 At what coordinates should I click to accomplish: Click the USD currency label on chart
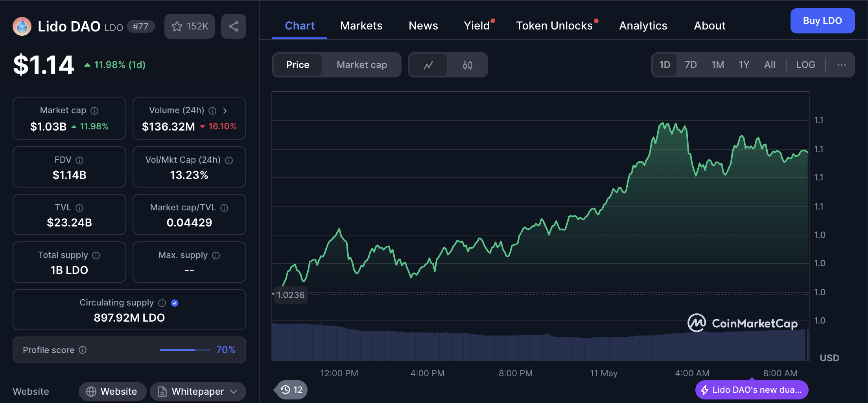point(829,358)
